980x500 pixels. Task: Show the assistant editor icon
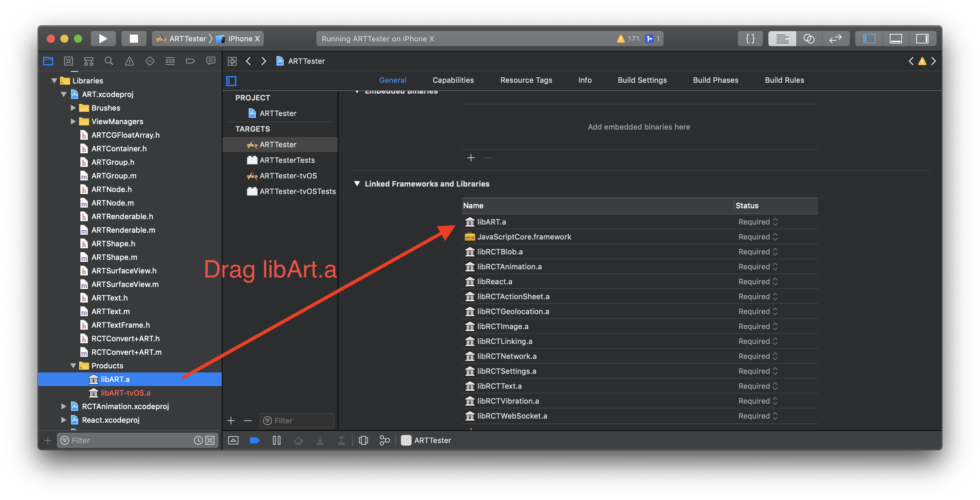[808, 38]
